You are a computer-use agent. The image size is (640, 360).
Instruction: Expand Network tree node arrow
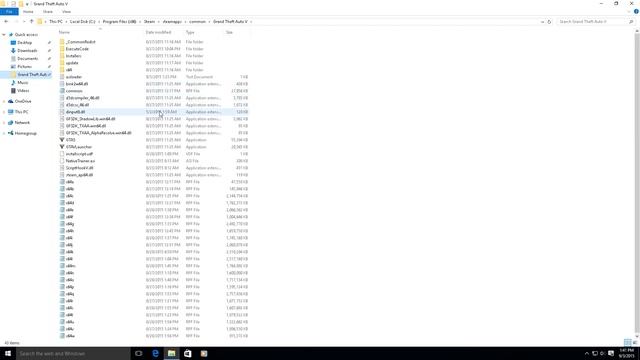coord(4,122)
